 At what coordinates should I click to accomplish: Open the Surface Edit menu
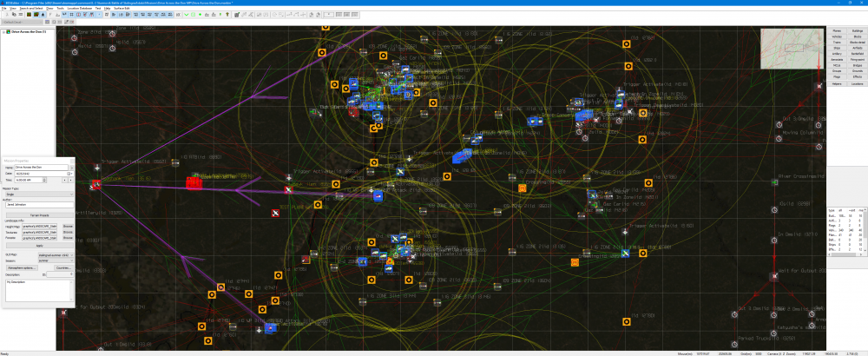pyautogui.click(x=122, y=9)
